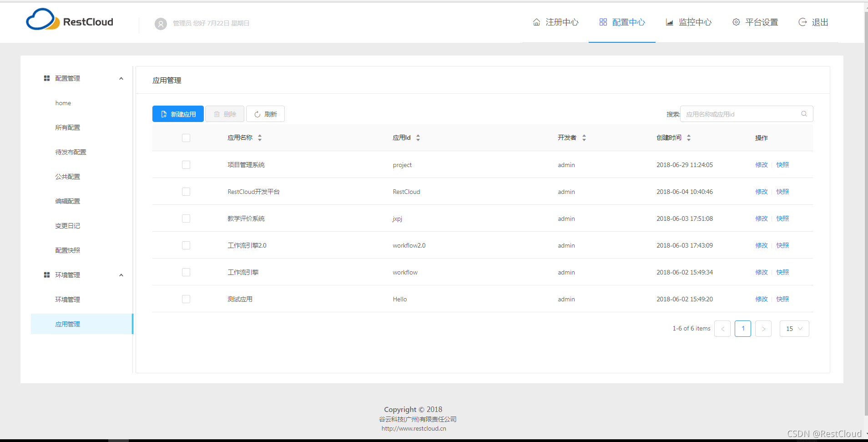
Task: Click the 删除 button
Action: [225, 114]
